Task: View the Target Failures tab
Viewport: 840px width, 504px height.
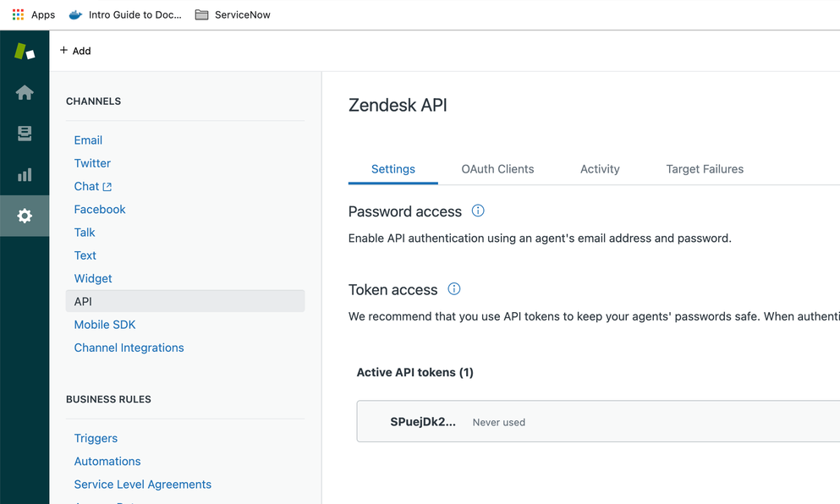Action: click(x=705, y=168)
